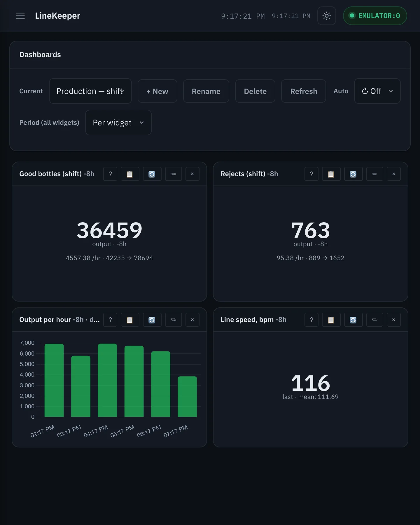
Task: Open the Current dashboard dropdown
Action: pos(90,91)
